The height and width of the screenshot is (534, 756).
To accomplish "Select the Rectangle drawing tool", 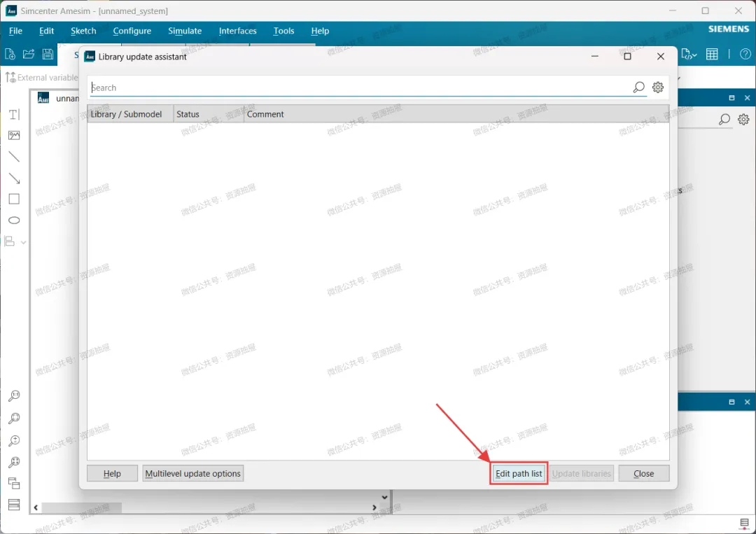I will pos(15,199).
